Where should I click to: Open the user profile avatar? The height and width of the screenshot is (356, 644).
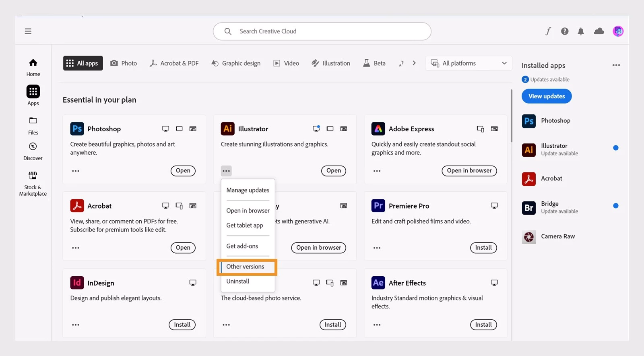[618, 31]
